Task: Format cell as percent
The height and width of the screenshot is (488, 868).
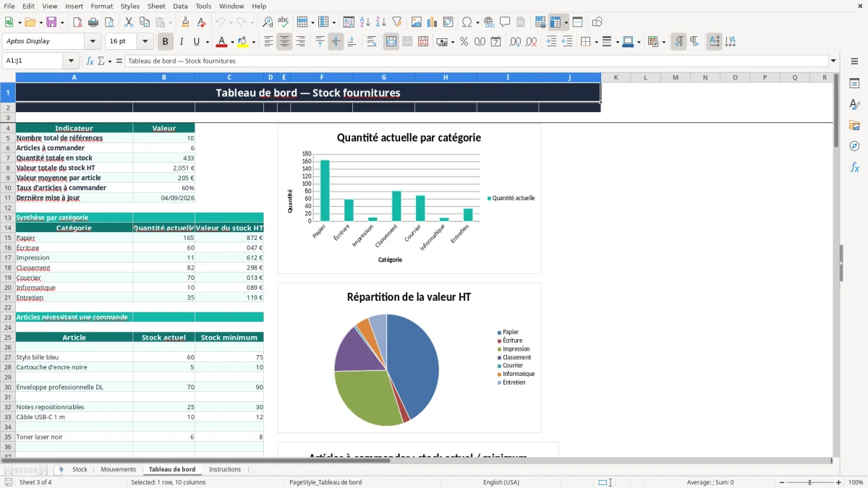Action: [x=464, y=42]
